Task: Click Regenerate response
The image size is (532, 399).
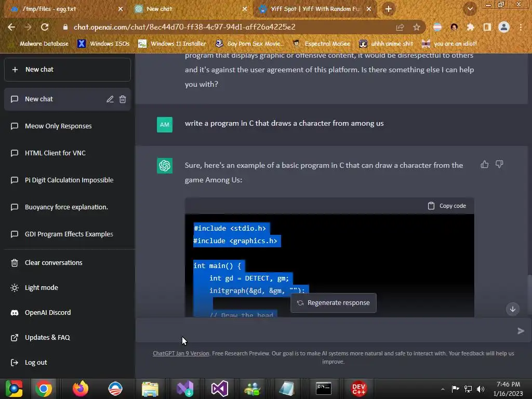Action: point(333,303)
